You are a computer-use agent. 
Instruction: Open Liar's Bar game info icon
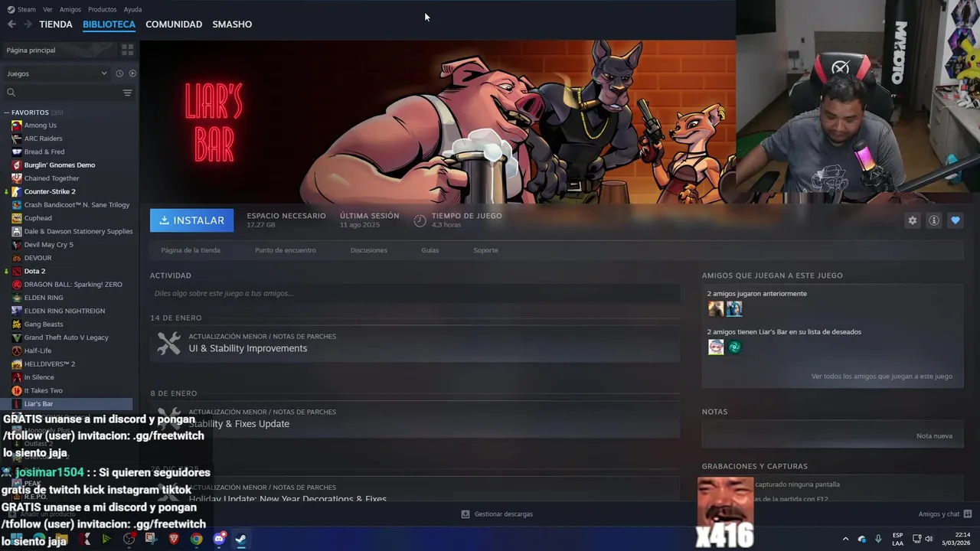933,220
